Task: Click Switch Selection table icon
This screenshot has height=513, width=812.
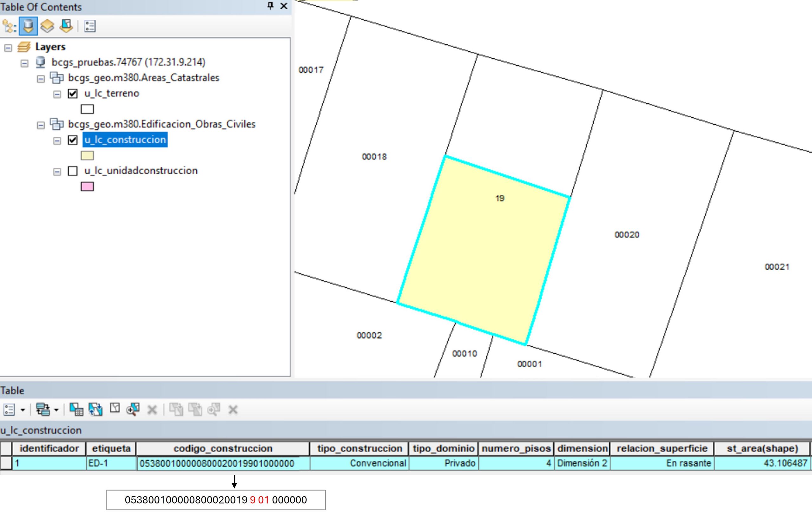Action: (95, 410)
